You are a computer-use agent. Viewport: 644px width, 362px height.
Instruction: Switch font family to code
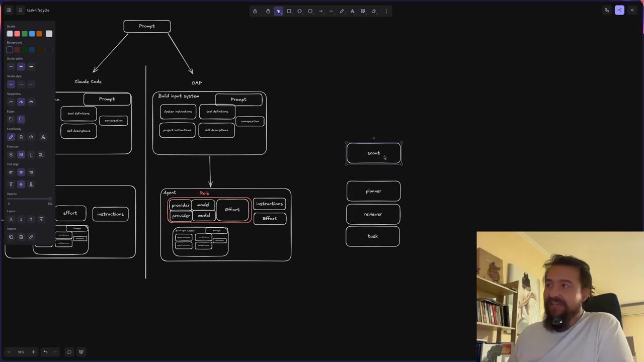31,137
